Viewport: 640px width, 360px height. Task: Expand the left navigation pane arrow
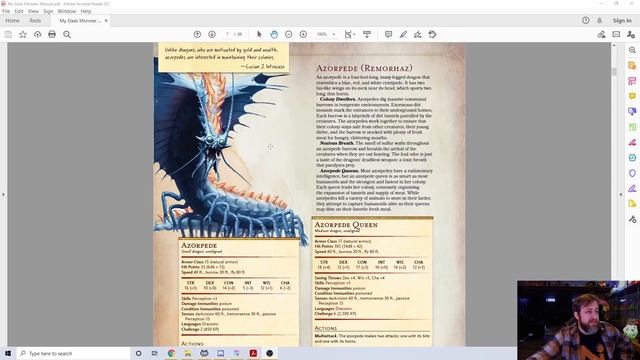3,195
